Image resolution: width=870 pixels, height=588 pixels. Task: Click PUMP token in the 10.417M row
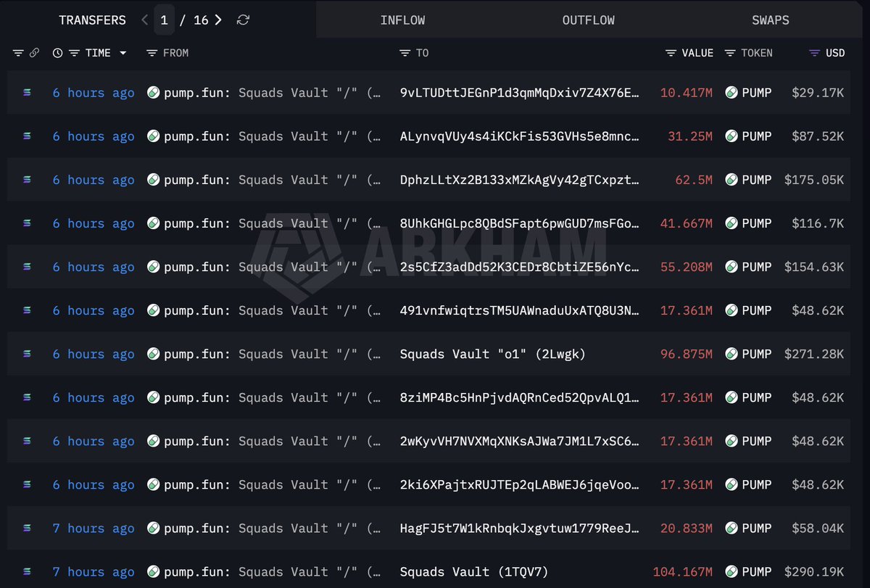pos(748,93)
